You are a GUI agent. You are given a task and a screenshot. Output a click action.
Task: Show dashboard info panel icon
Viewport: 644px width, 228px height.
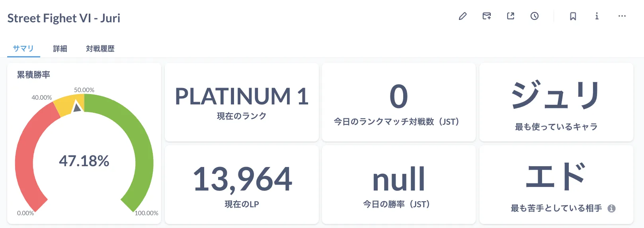coord(597,16)
